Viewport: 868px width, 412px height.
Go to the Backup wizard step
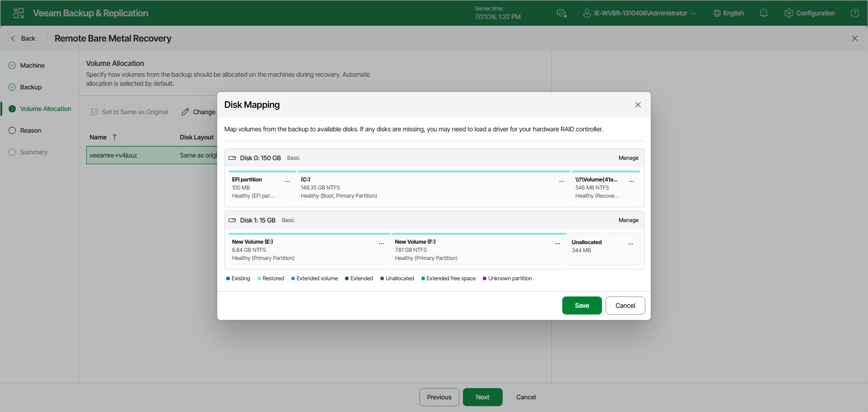click(31, 87)
